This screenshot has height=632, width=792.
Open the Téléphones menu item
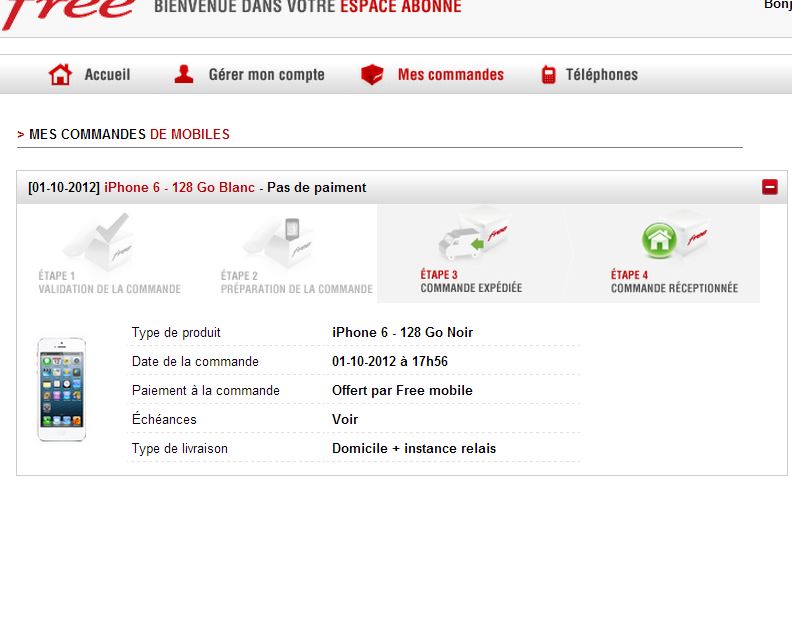[601, 75]
